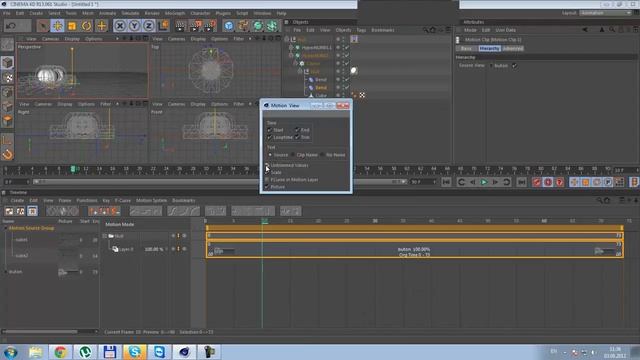The height and width of the screenshot is (360, 640).
Task: Toggle the Untrimmed Values checkbox
Action: click(267, 165)
